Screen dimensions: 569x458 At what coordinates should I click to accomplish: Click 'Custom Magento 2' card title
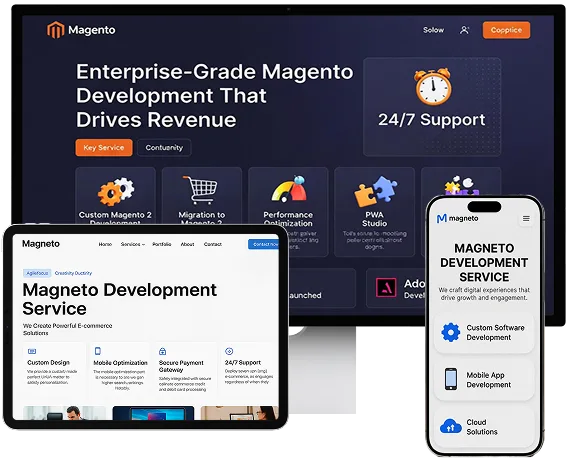coord(115,215)
